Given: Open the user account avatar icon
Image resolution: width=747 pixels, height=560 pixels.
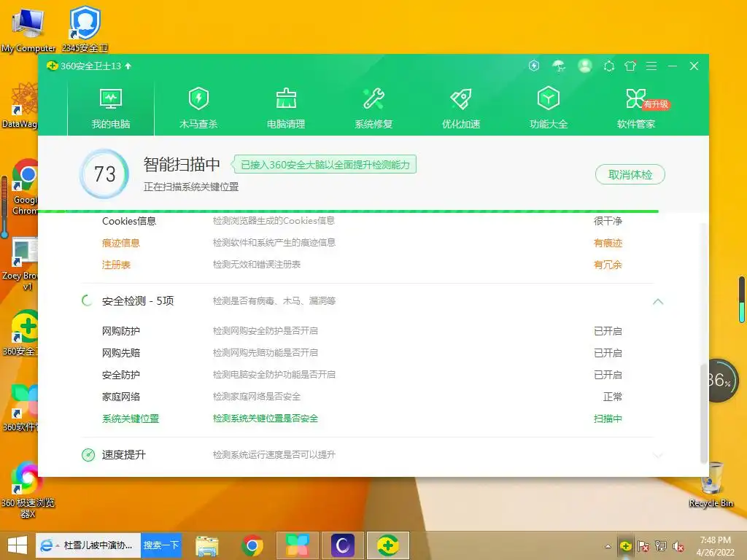Looking at the screenshot, I should [585, 66].
